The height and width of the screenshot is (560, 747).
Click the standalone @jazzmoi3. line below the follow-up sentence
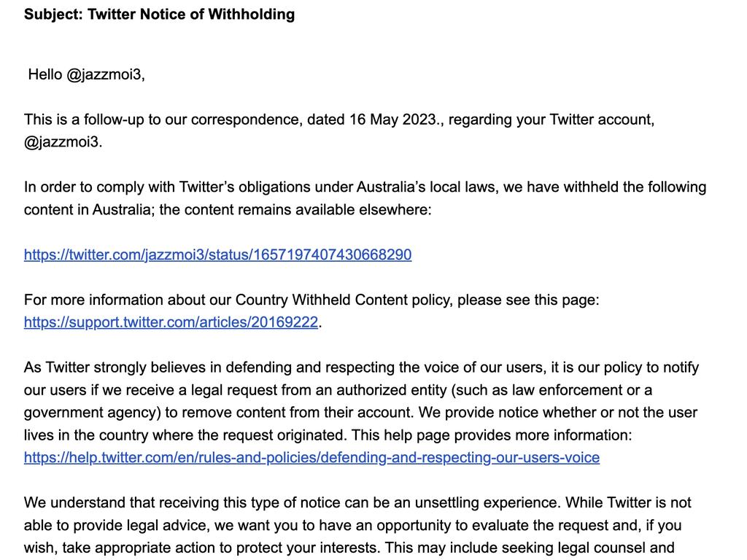click(63, 142)
